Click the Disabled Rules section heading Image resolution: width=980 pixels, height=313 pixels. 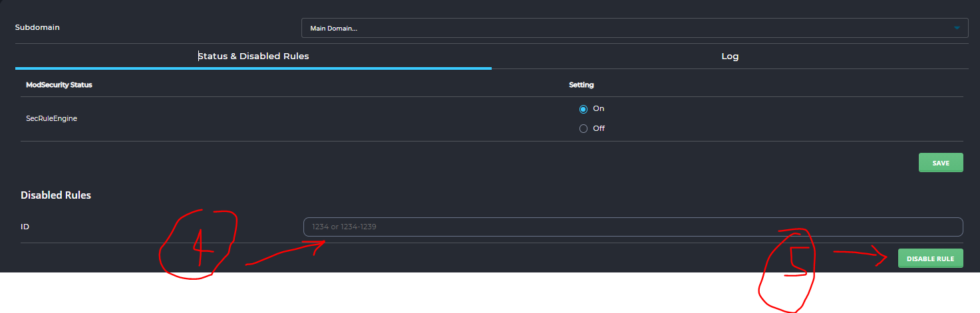56,195
